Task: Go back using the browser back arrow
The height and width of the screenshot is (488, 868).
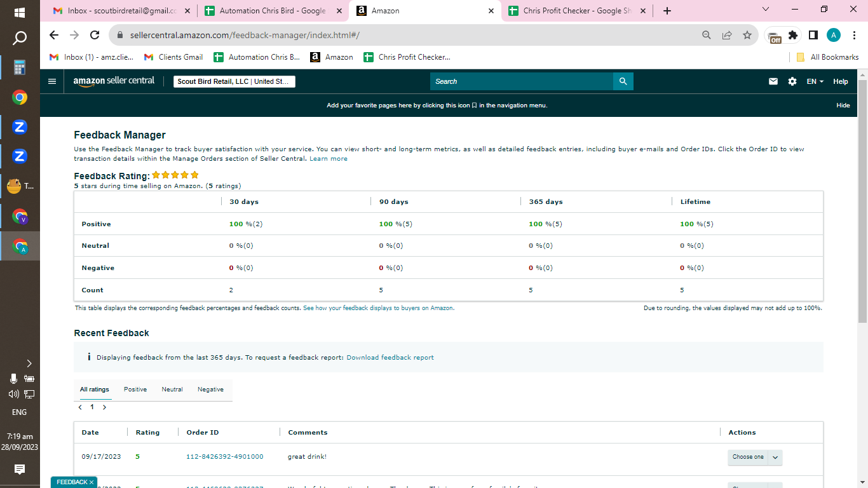Action: 54,35
